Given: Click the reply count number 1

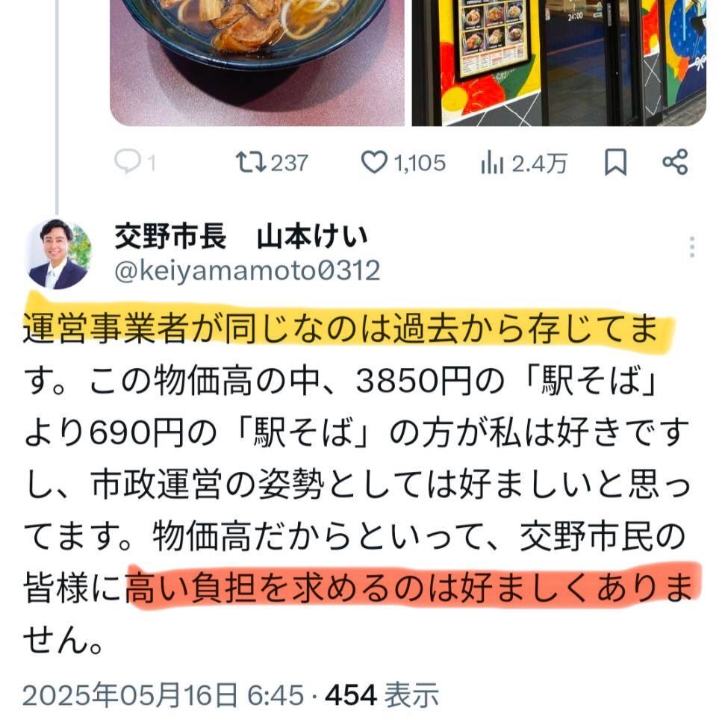Looking at the screenshot, I should coord(152,164).
